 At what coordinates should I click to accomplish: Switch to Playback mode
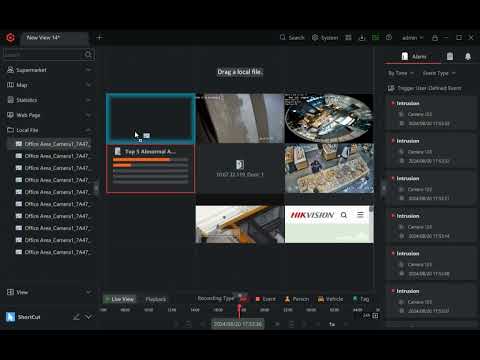[x=156, y=299]
